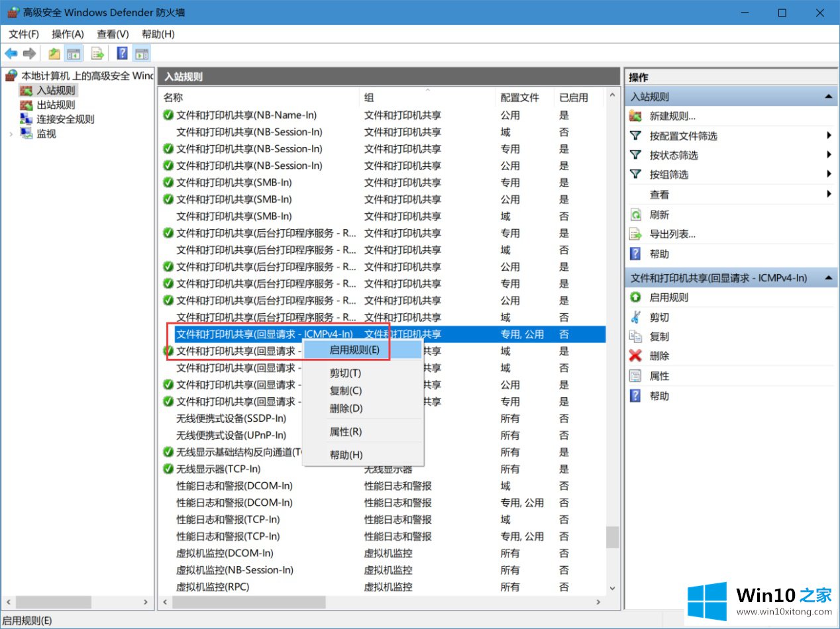Click the 监视 tree node monitor icon
The height and width of the screenshot is (629, 840).
26,134
